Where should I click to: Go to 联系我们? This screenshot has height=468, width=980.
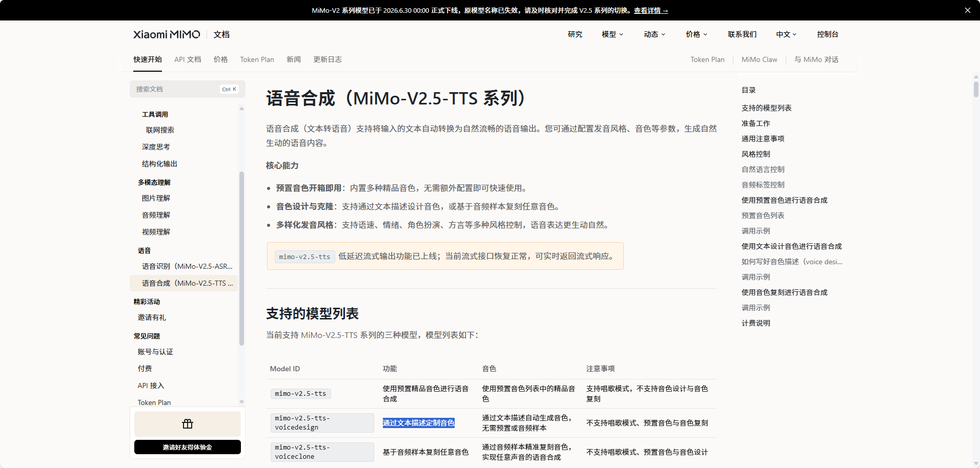(x=742, y=34)
